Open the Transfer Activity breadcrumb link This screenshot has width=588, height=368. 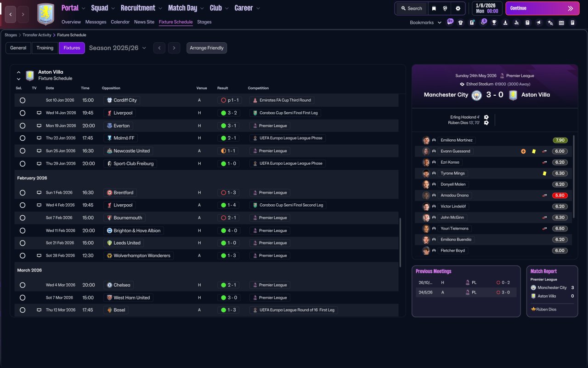[x=37, y=35]
